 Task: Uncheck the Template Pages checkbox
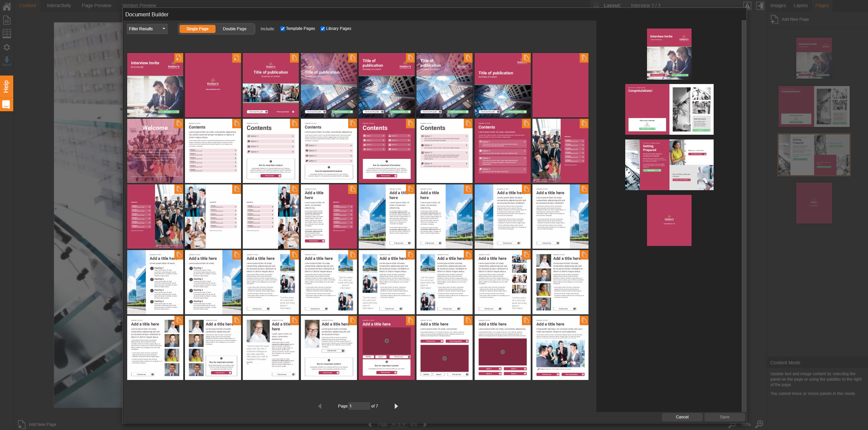[283, 29]
